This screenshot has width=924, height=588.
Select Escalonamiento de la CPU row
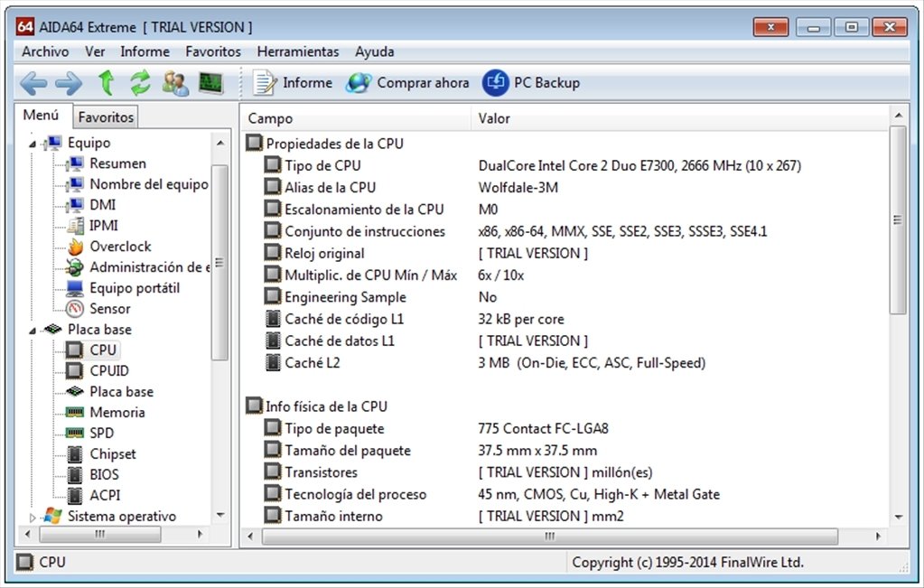(x=565, y=210)
